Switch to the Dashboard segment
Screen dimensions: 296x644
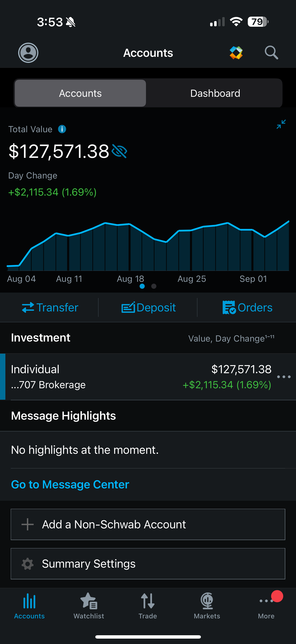pyautogui.click(x=215, y=93)
